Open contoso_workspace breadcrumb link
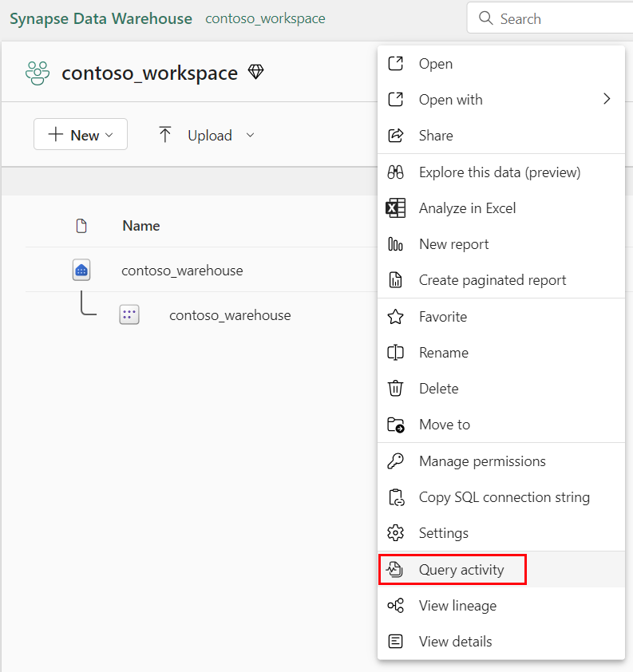 264,18
